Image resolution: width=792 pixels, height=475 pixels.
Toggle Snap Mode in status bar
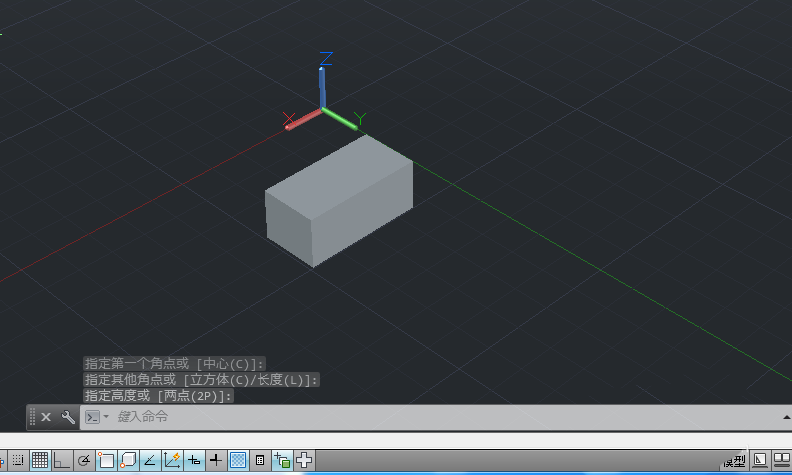pyautogui.click(x=18, y=460)
